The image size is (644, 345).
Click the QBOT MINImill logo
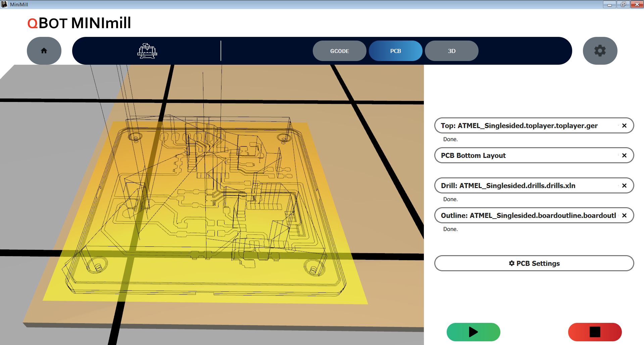pos(79,23)
